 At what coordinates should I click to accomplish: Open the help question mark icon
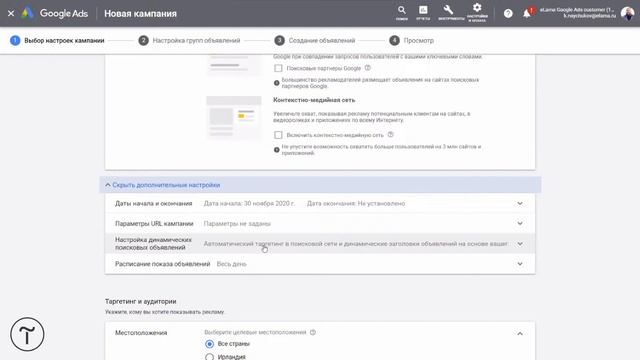508,13
